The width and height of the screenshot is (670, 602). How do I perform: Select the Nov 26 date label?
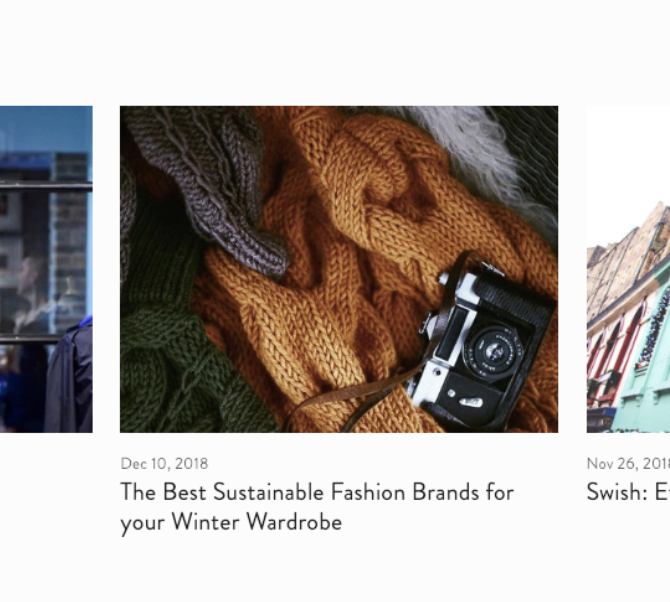click(628, 464)
